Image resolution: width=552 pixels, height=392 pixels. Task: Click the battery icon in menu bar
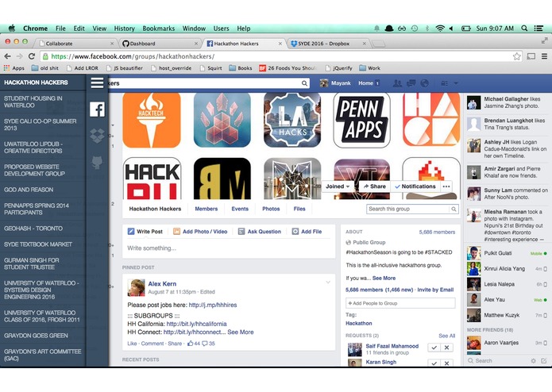coord(466,29)
